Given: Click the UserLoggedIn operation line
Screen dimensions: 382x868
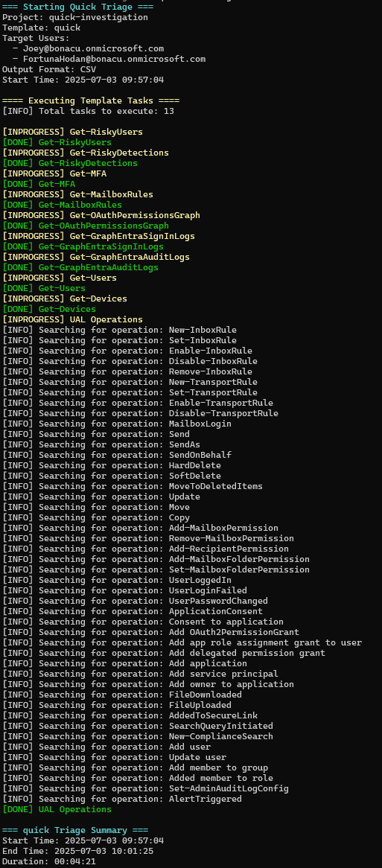Looking at the screenshot, I should (x=117, y=581).
